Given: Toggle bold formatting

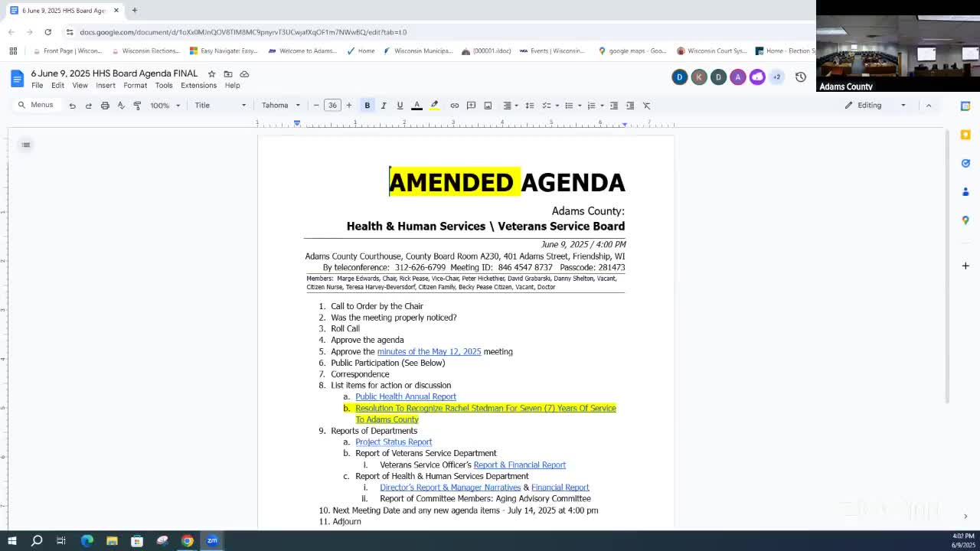Looking at the screenshot, I should [x=367, y=106].
